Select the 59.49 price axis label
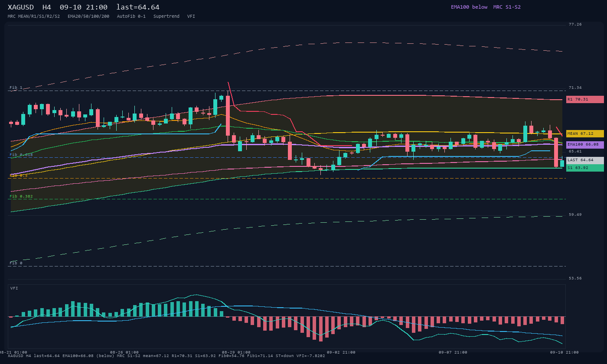Image resolution: width=607 pixels, height=364 pixels. [x=575, y=214]
